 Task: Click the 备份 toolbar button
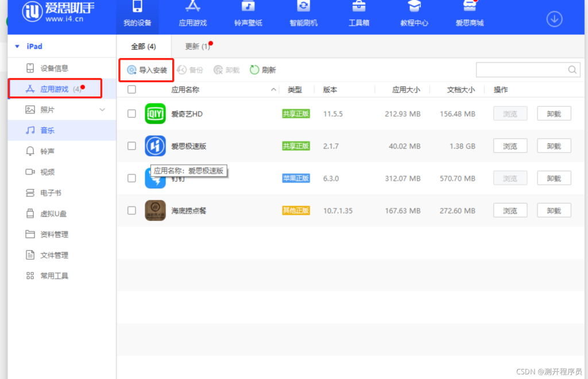pyautogui.click(x=190, y=70)
